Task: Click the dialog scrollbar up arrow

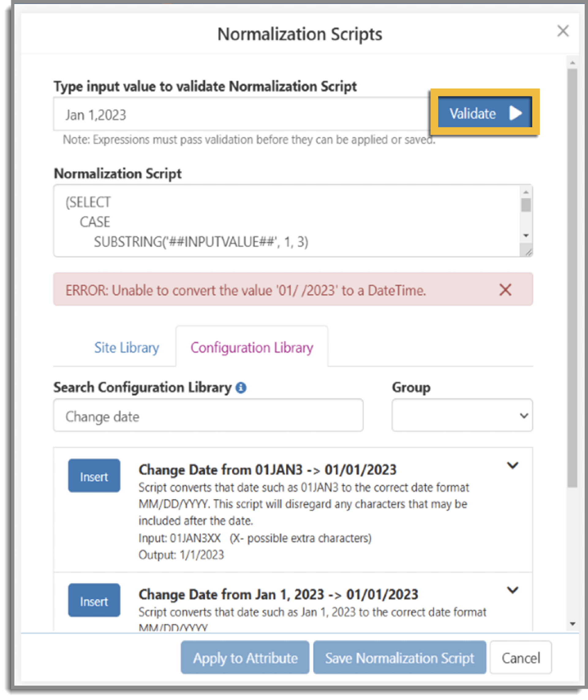Action: [x=573, y=62]
